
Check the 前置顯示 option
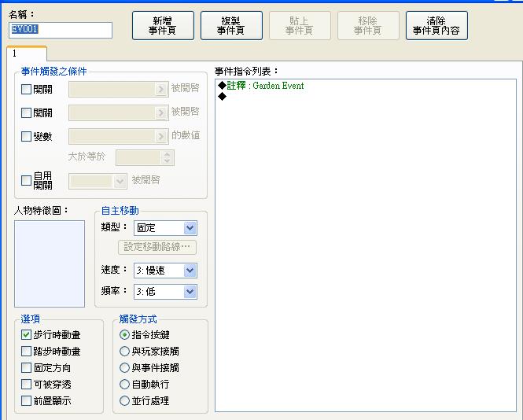(26, 400)
